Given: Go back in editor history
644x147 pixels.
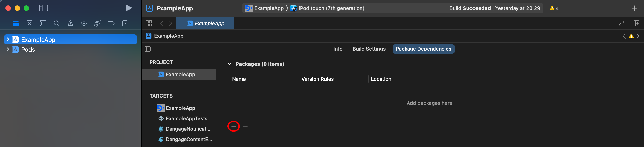Looking at the screenshot, I should (162, 24).
